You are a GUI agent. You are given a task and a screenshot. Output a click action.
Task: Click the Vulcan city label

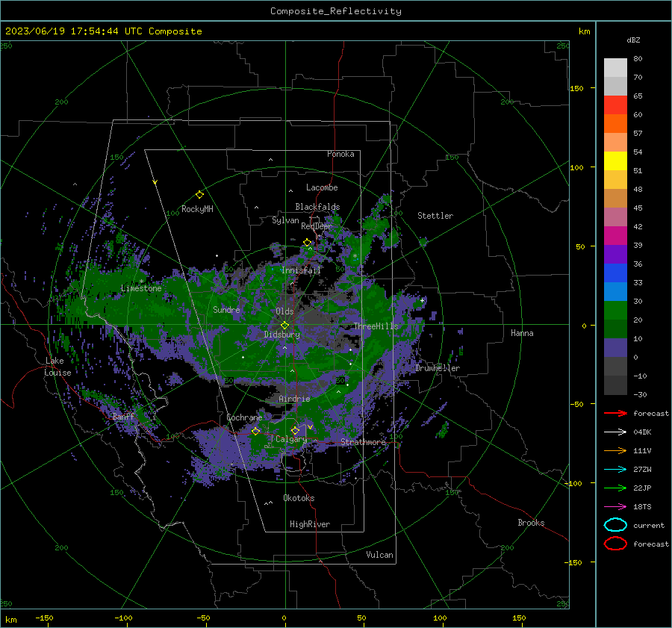pos(380,555)
